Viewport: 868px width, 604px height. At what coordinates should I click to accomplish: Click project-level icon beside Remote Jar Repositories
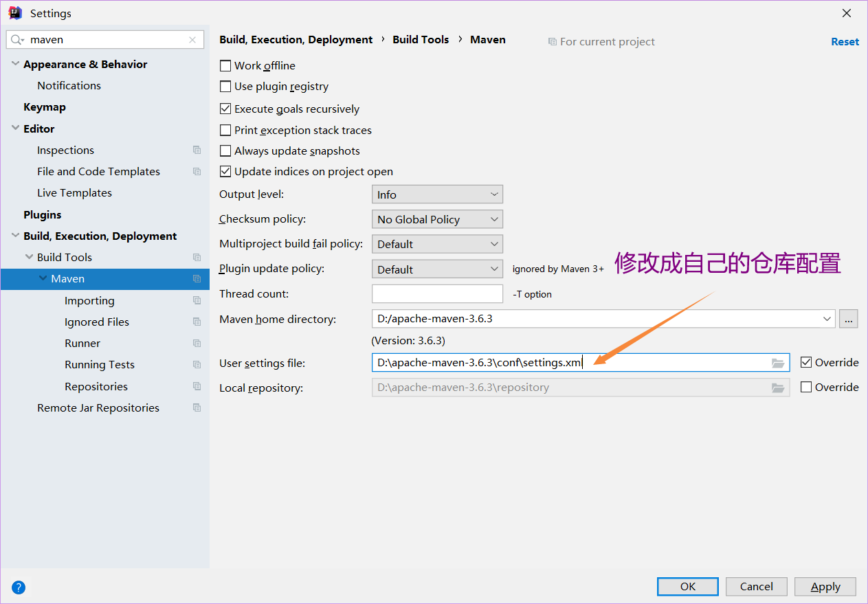point(197,407)
